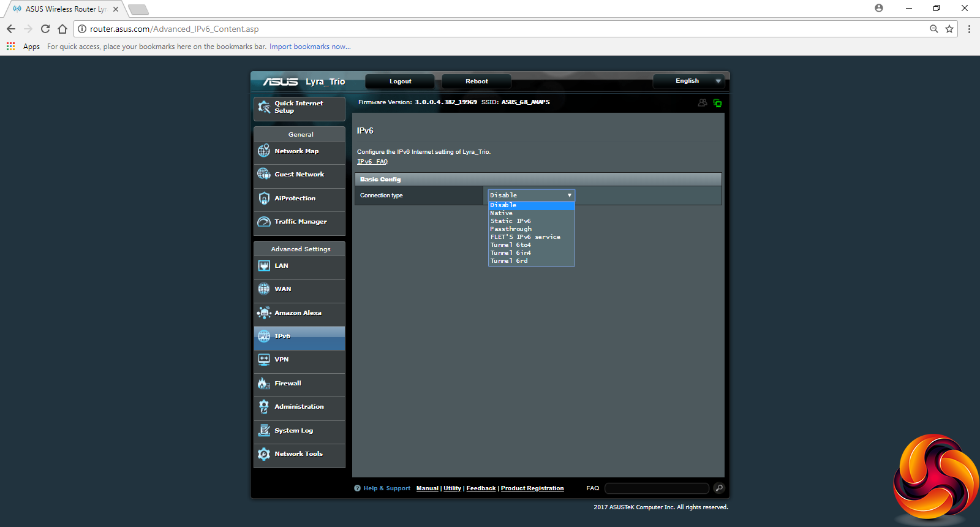Collapse the Connection type dropdown
Viewport: 980px width, 527px height.
(531, 195)
